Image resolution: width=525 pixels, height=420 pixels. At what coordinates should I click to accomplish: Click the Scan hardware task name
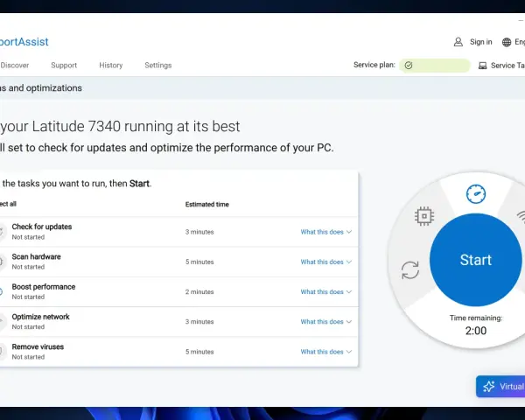tap(36, 256)
